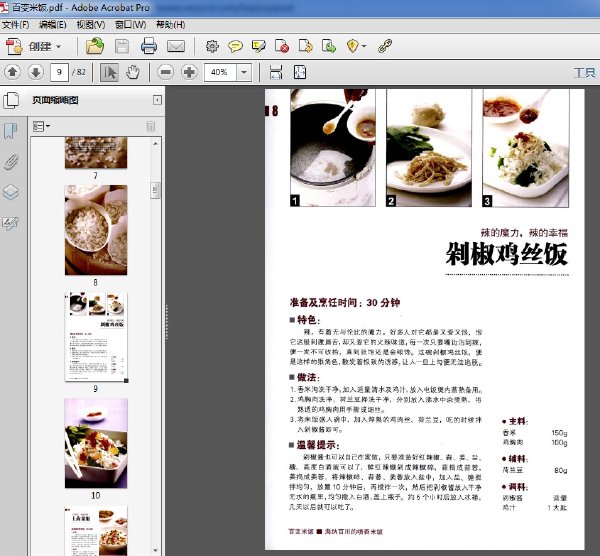Open the Bookmarks panel in sidebar

pos(11,131)
